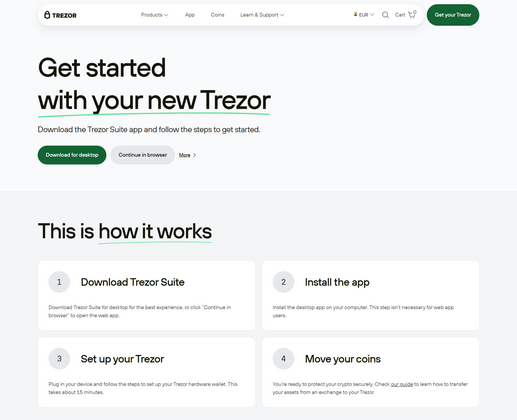Expand the More options chevron
This screenshot has height=420, width=517.
click(195, 155)
